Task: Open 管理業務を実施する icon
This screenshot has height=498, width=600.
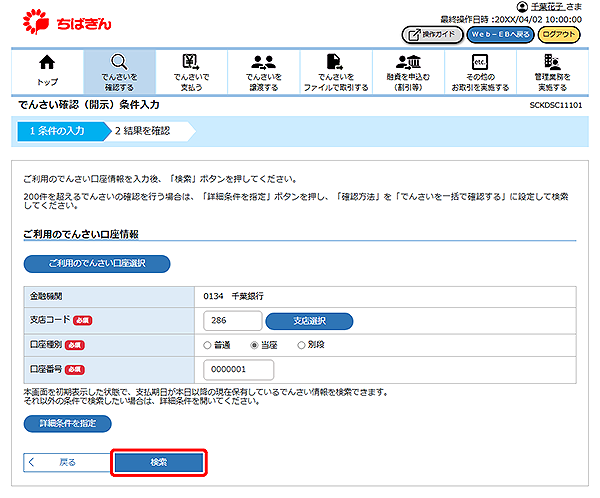Action: 552,62
